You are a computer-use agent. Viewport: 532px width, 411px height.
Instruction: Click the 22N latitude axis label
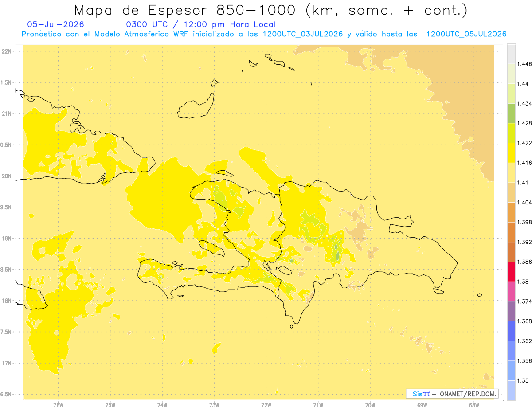[7, 51]
